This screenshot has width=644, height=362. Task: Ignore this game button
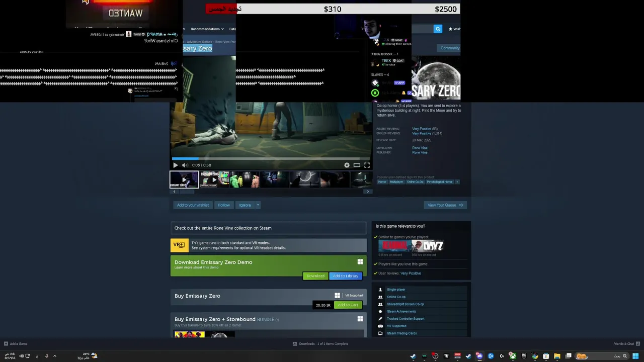point(245,205)
